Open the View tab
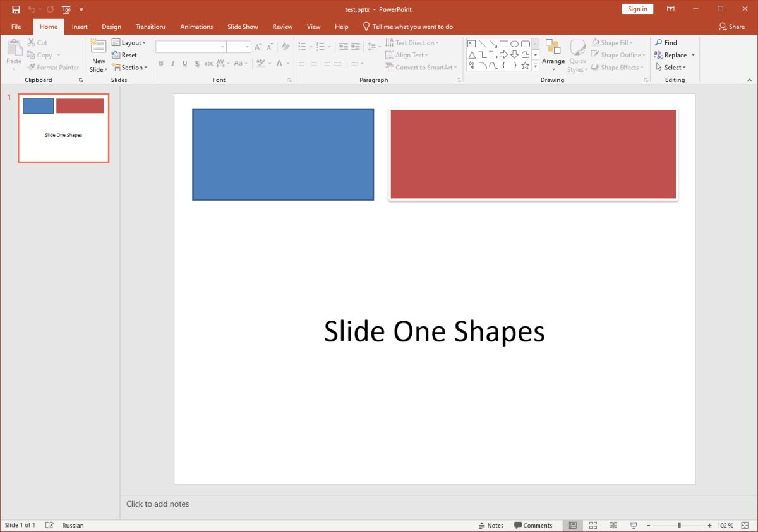Viewport: 758px width, 532px height. pos(313,27)
